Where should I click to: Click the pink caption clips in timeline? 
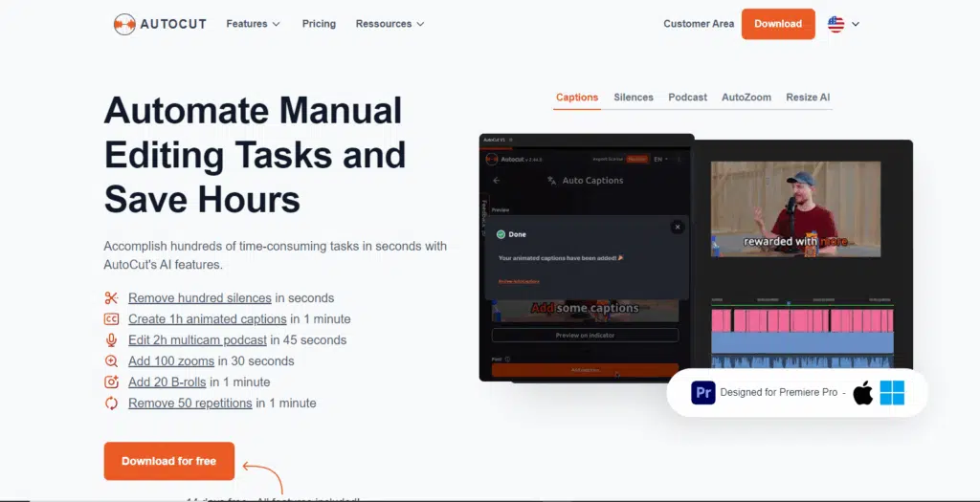coord(803,320)
